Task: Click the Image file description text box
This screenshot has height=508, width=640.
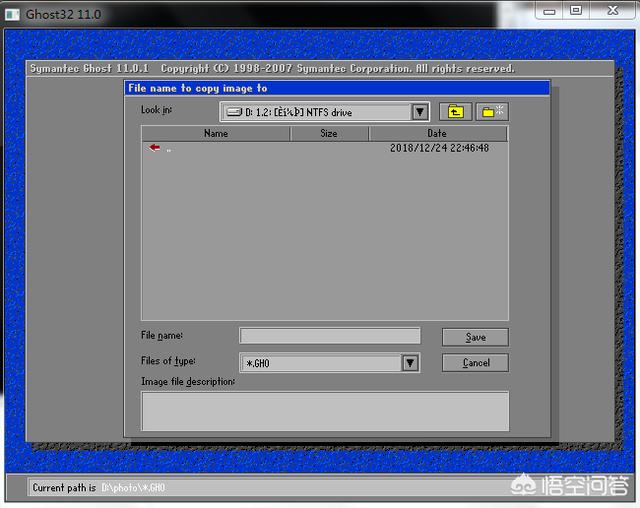Action: tap(325, 411)
